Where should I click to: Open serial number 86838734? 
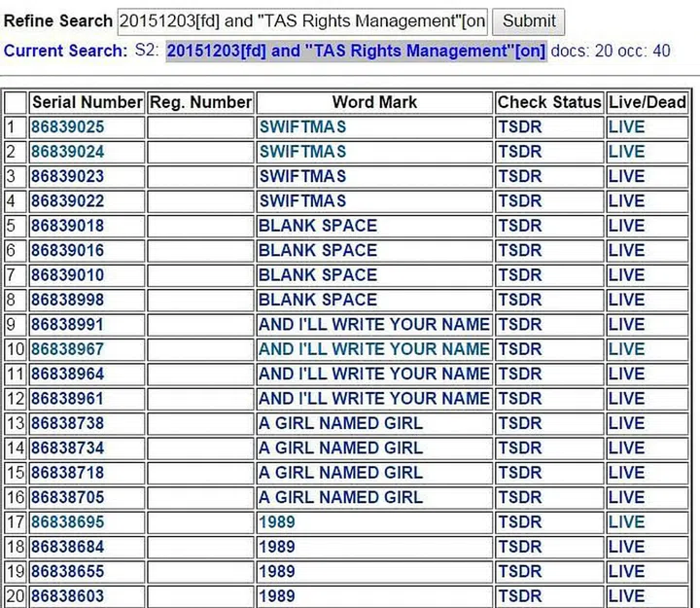(x=67, y=448)
